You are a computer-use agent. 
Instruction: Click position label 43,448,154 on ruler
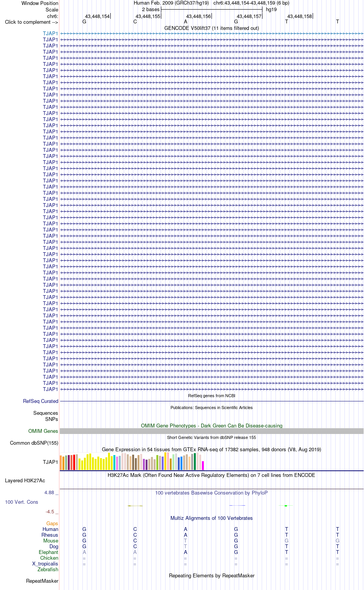(97, 16)
